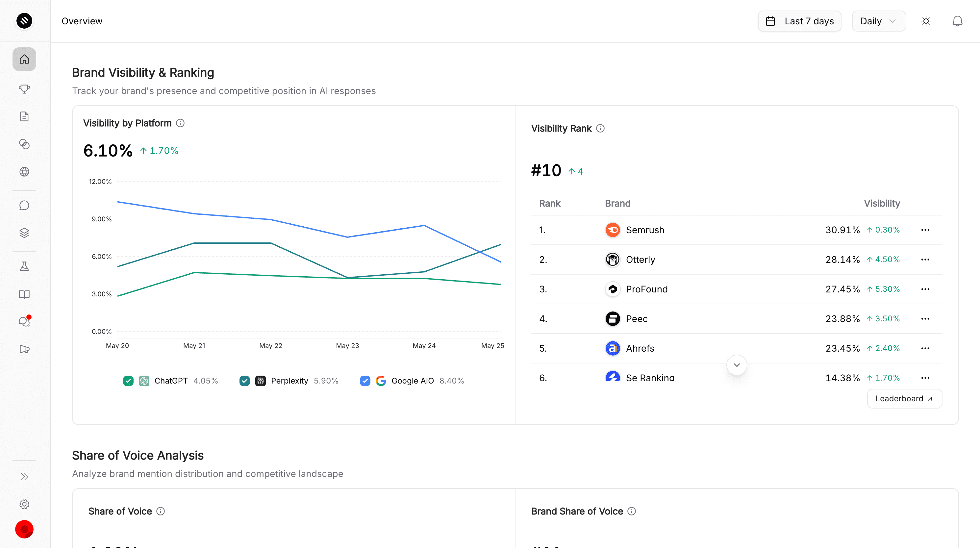Open the more options for Ahrefs row
This screenshot has width=980, height=548.
point(925,348)
